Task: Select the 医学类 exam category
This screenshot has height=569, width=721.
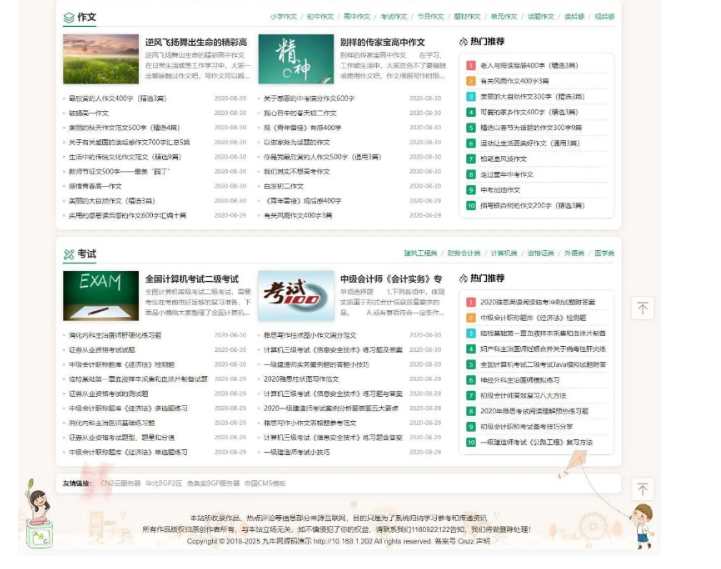Action: 604,254
